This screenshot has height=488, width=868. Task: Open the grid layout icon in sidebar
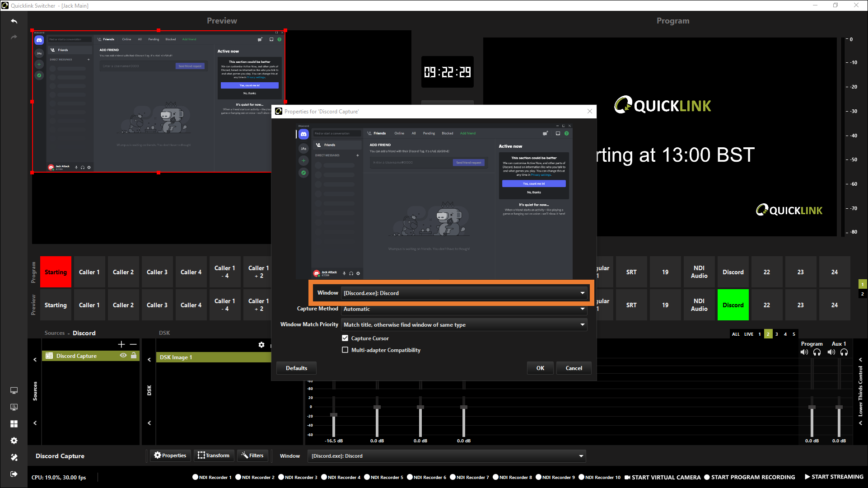(x=14, y=424)
